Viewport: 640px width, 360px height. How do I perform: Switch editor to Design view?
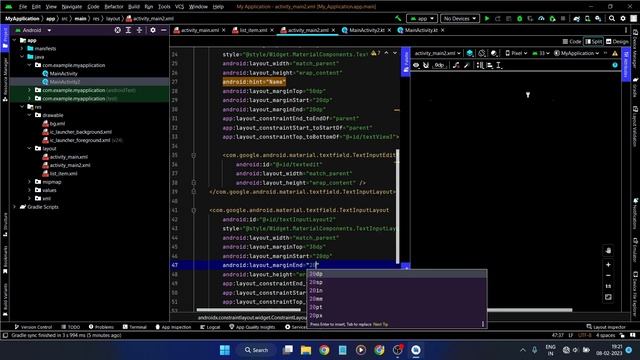(x=618, y=42)
